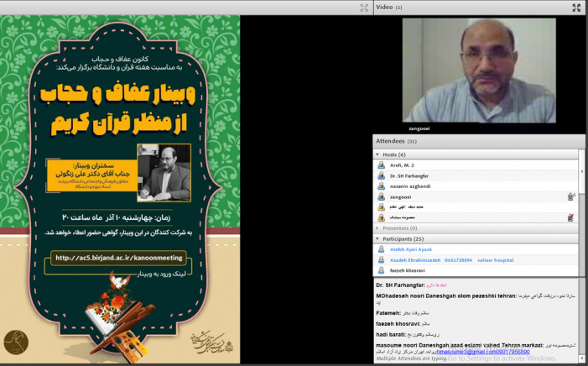588x366 pixels.
Task: Collapse the Participants (25) group
Action: tap(377, 238)
